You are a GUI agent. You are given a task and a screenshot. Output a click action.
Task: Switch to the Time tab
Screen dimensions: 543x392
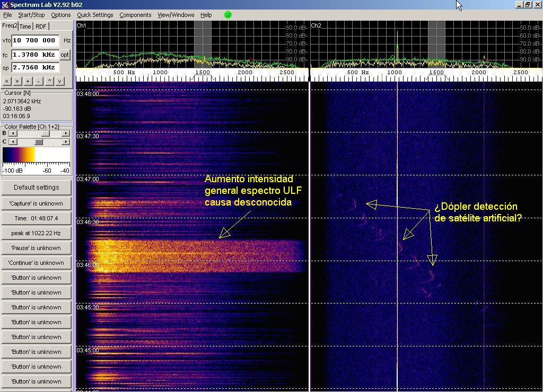click(25, 26)
